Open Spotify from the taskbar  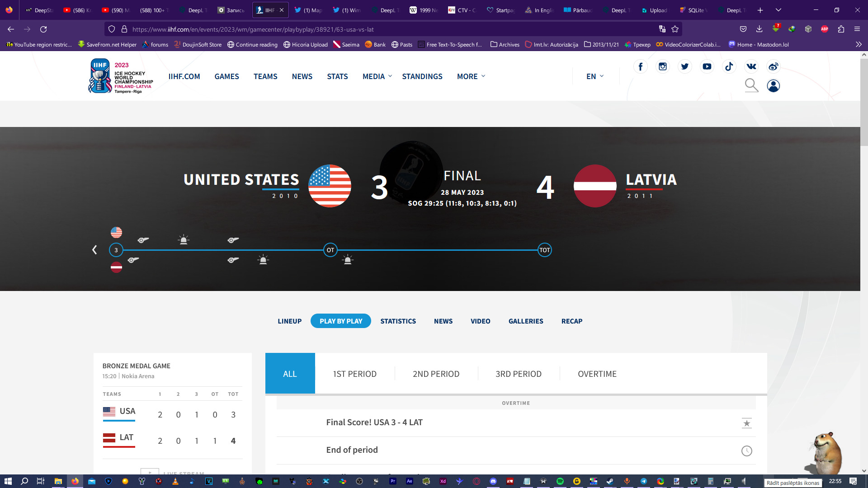560,481
